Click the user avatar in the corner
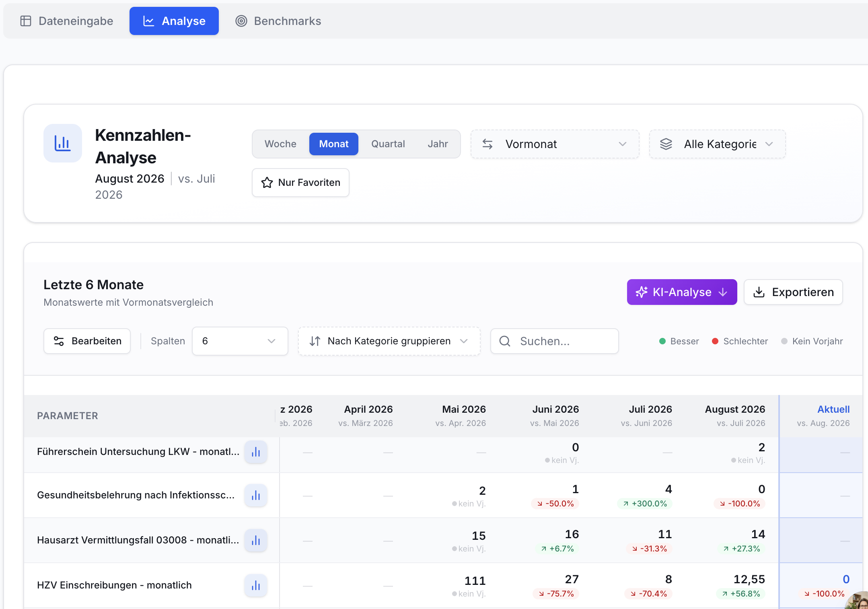The height and width of the screenshot is (609, 868). tap(858, 600)
